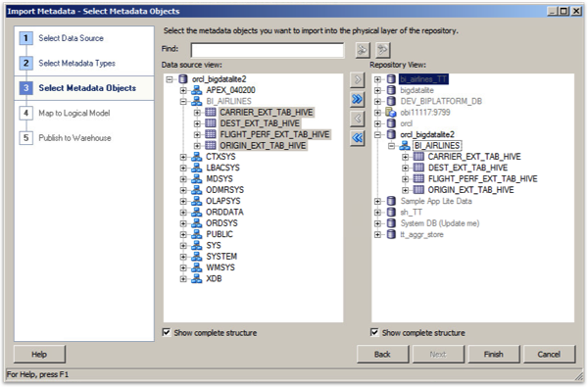Click the CARRIER_EXT_TAB_HIVE table icon in Data source view
The image size is (588, 387).
pos(211,112)
